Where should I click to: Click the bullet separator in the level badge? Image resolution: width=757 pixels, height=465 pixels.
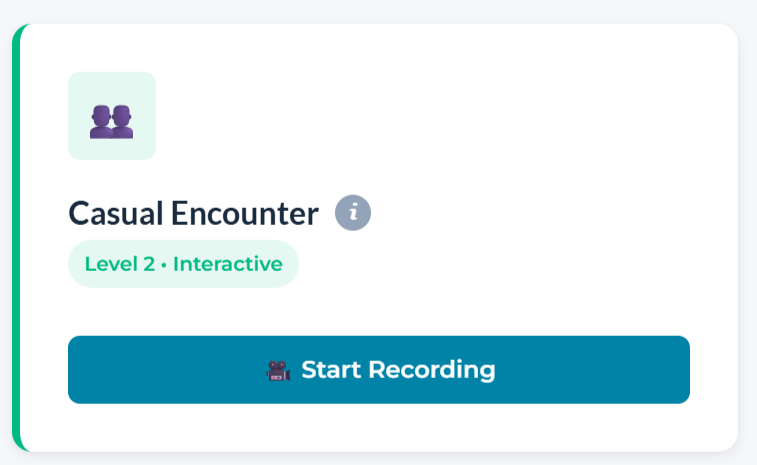[x=166, y=264]
